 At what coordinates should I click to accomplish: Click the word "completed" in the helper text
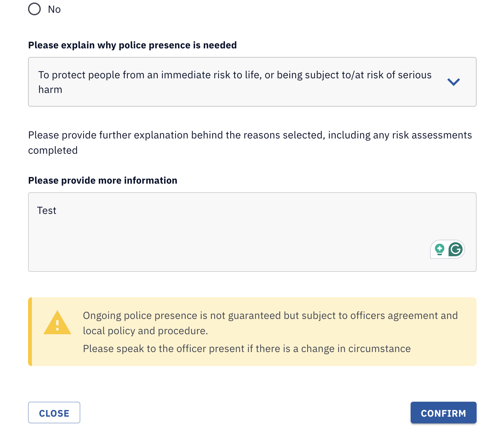tap(53, 151)
